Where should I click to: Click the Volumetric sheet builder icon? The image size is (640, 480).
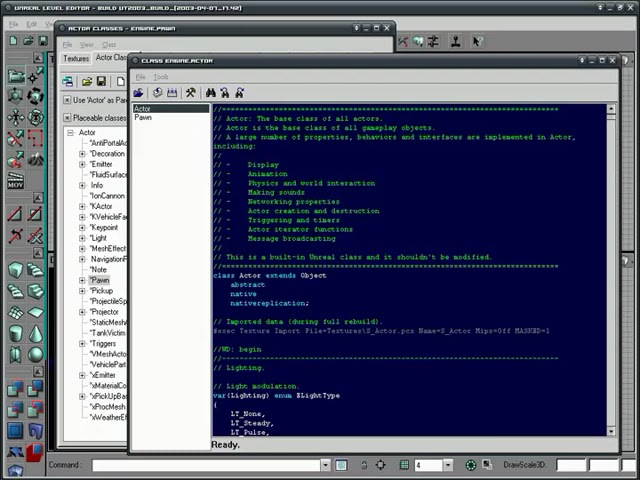pos(16,354)
